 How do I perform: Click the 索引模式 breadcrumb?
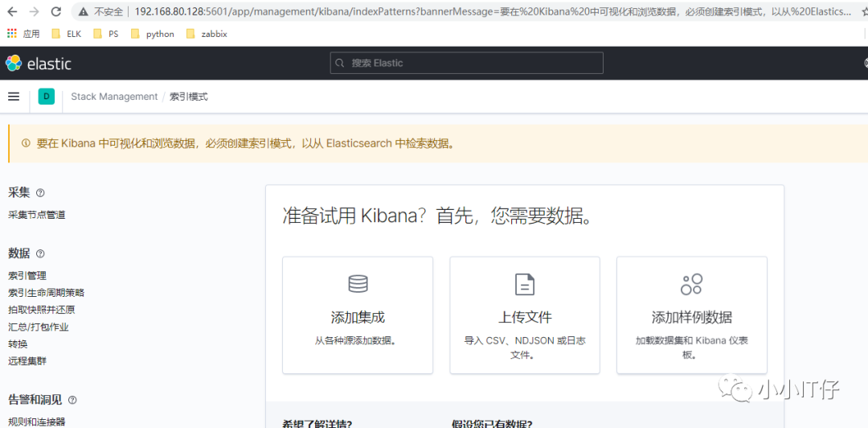(189, 97)
